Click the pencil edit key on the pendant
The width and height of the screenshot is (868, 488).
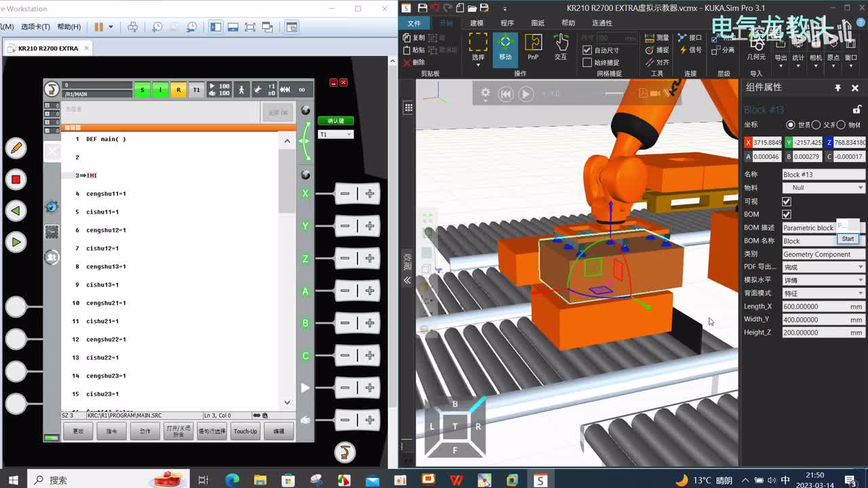pyautogui.click(x=16, y=147)
